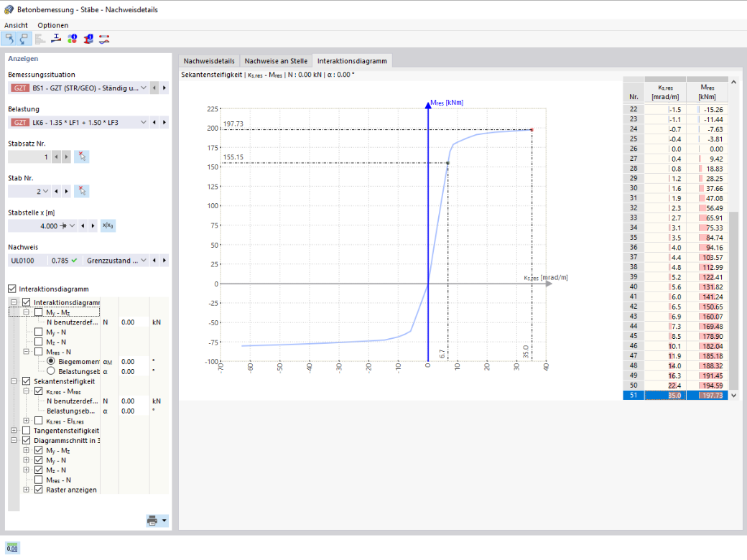Go to previous Belastung with left arrow

(154, 122)
